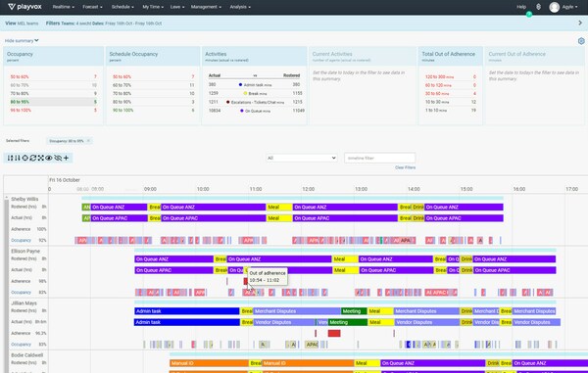Click the green help badge below Help
The image size is (588, 373).
[x=529, y=15]
